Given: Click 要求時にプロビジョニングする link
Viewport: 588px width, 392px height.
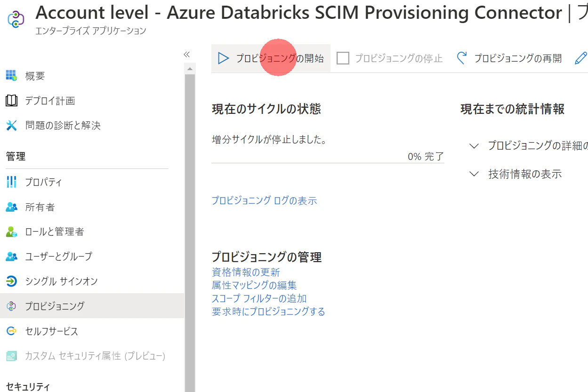Looking at the screenshot, I should [268, 312].
